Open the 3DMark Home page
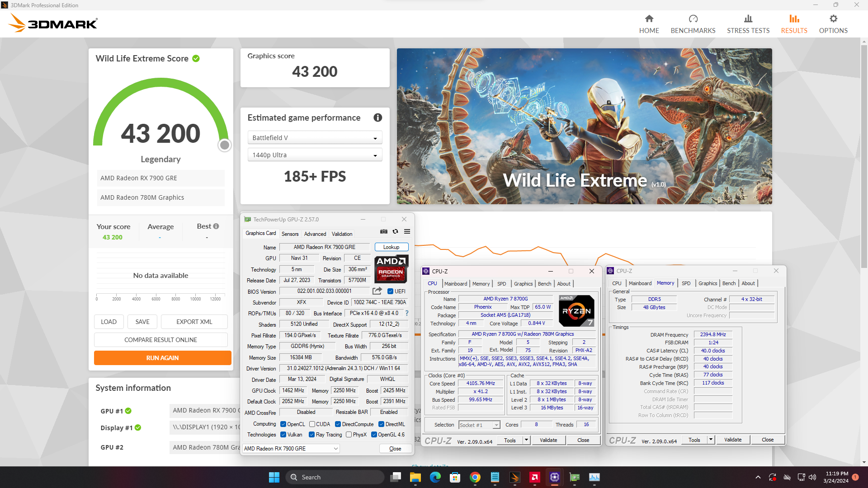 pos(649,24)
